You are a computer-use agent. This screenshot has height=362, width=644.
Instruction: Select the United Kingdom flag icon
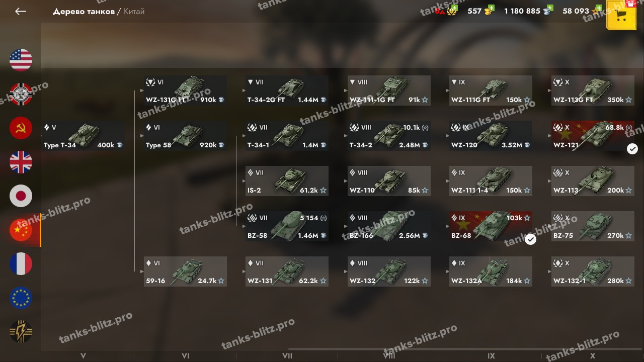[x=21, y=162]
